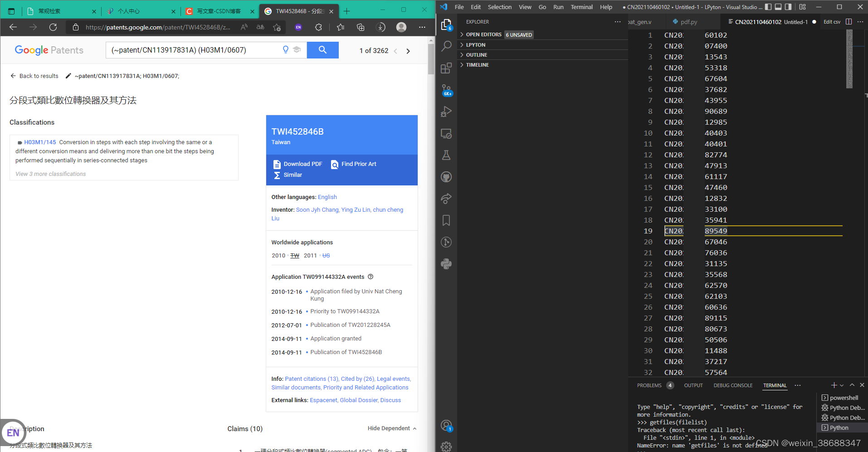The image size is (868, 452).
Task: Open Remote Explorer icon in activity bar
Action: [446, 134]
